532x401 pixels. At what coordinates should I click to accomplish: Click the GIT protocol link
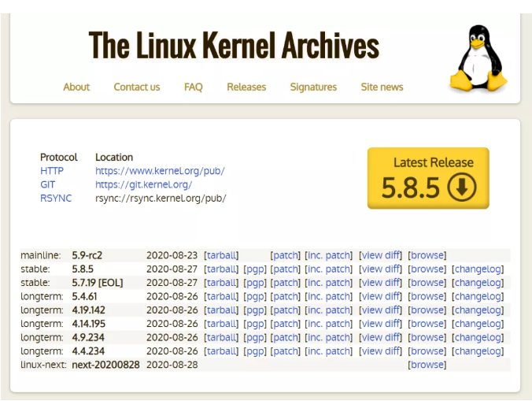point(47,184)
